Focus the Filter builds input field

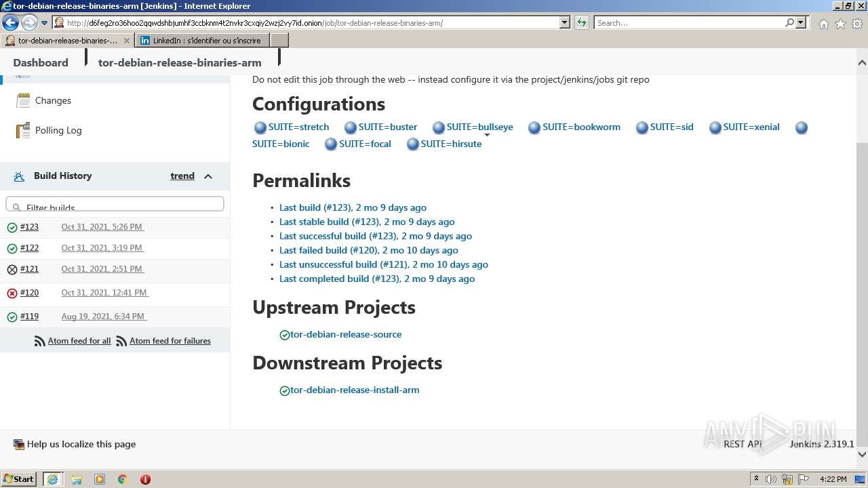coord(115,204)
